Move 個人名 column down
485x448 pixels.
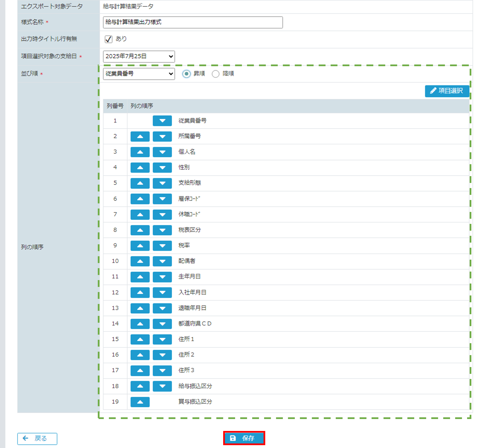(162, 152)
